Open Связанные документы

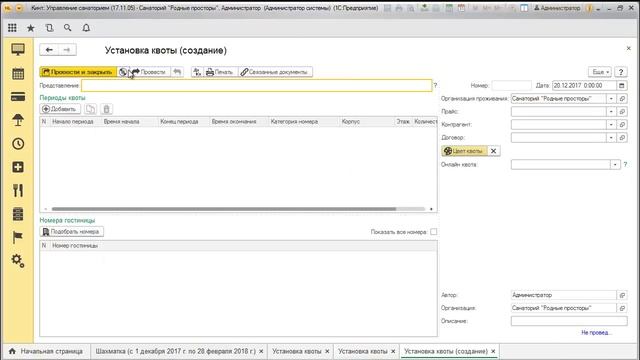click(x=275, y=72)
